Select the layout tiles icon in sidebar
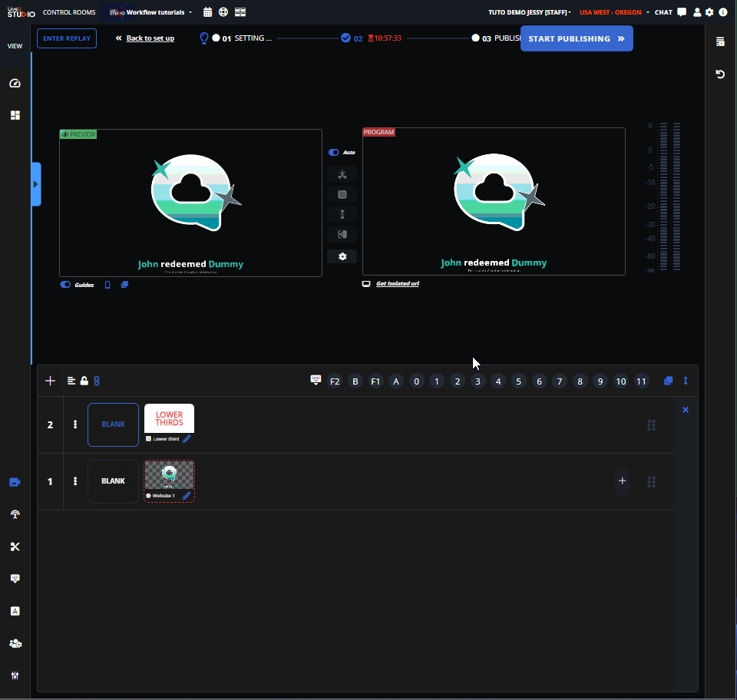 [15, 115]
